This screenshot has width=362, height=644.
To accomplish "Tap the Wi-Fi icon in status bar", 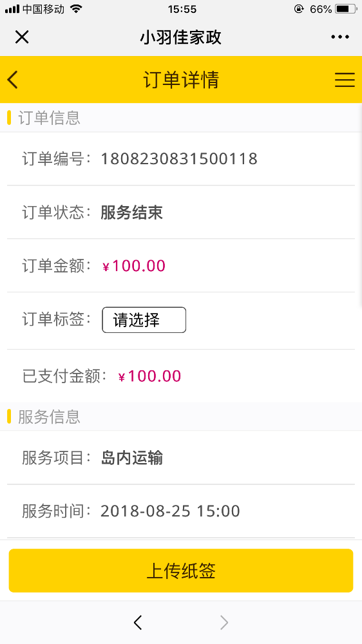I will [76, 8].
